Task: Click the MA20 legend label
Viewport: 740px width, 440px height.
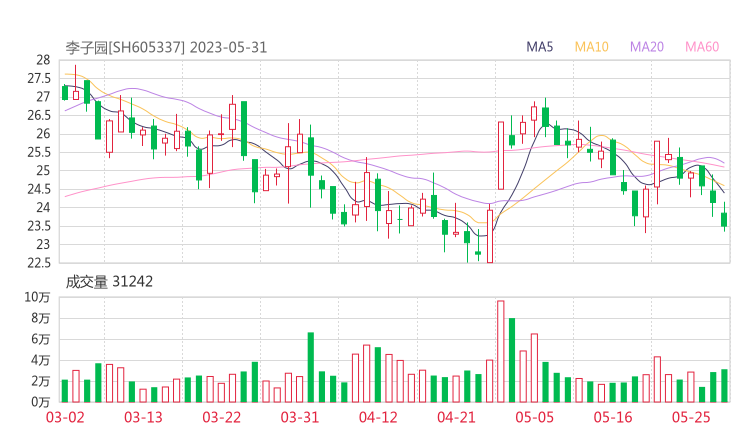Action: point(647,47)
